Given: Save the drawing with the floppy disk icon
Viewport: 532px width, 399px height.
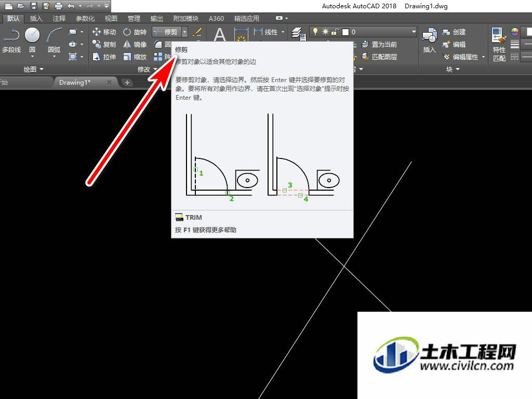Looking at the screenshot, I should point(34,6).
